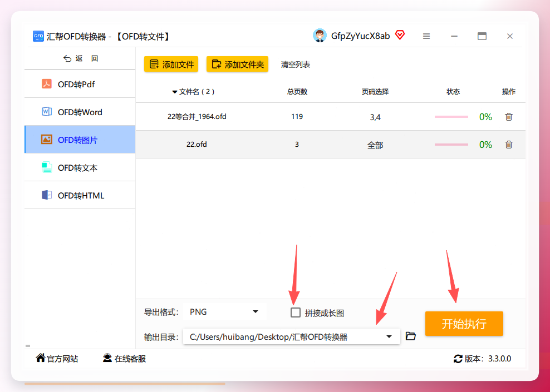Image resolution: width=550 pixels, height=392 pixels.
Task: Sort list by the 文件名 column arrow
Action: coord(174,92)
